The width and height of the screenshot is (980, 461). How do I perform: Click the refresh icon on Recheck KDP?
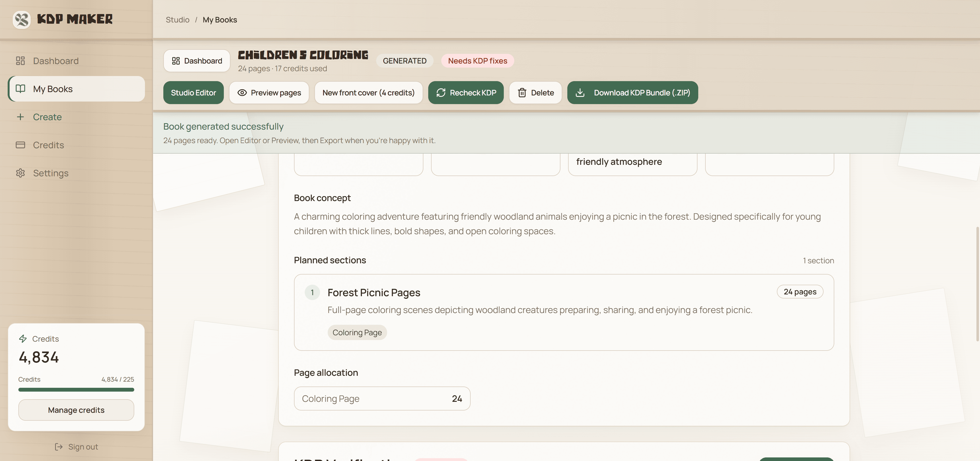[441, 92]
